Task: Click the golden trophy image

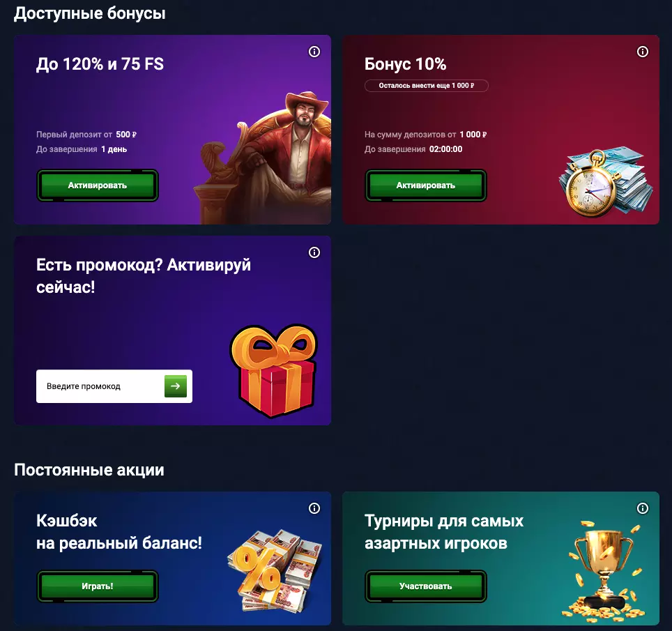Action: tap(604, 570)
